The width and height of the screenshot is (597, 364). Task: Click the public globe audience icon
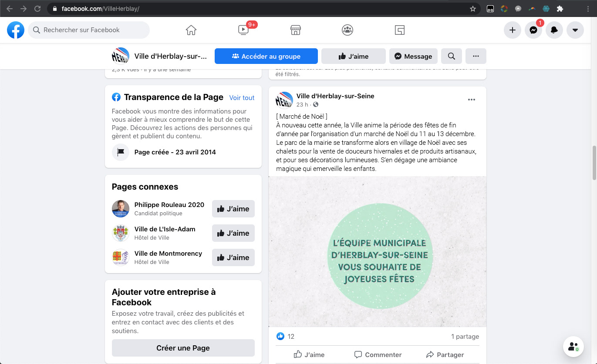point(316,105)
